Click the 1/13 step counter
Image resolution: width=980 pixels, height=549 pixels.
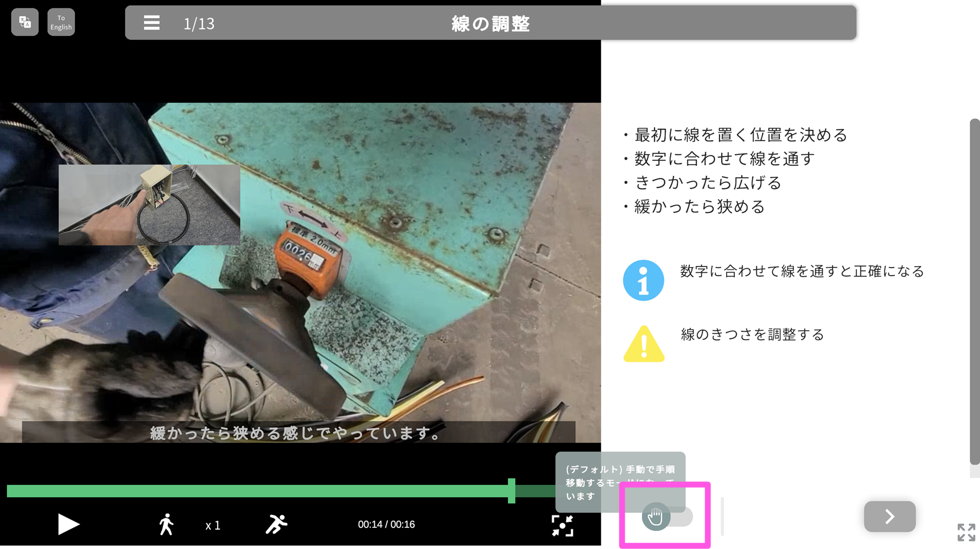198,24
